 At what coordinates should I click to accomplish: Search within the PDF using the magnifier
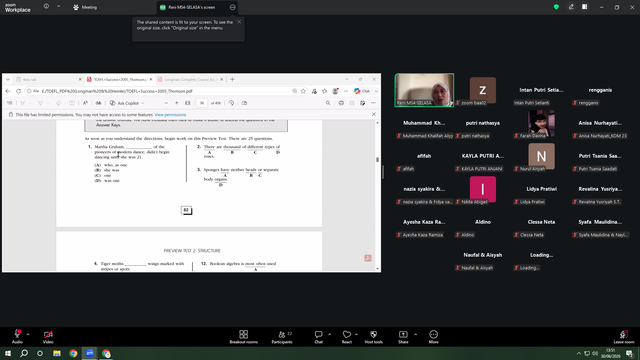[328, 103]
